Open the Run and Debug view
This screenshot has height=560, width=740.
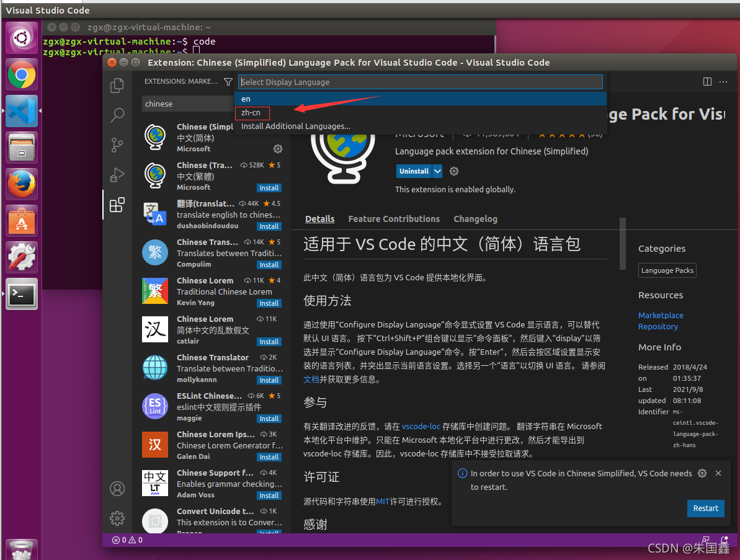pos(117,175)
